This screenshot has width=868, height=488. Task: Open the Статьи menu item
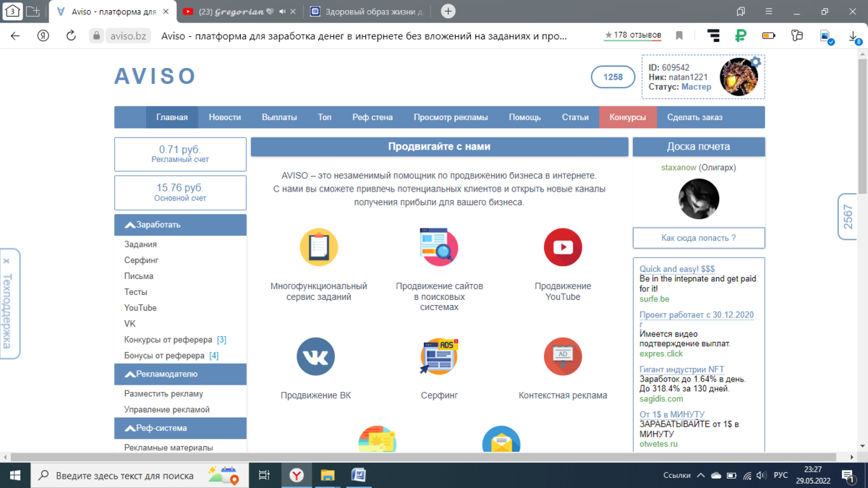pyautogui.click(x=575, y=117)
